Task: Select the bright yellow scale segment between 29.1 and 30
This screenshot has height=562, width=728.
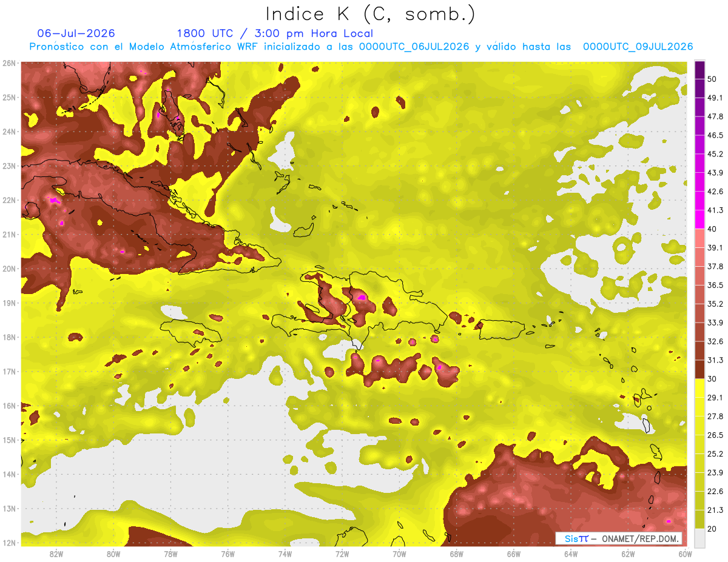Action: click(x=700, y=388)
